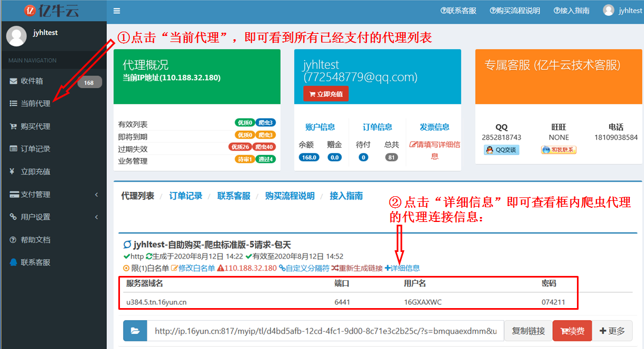Open 接入指南 in top header
This screenshot has height=349, width=644.
[x=571, y=11]
